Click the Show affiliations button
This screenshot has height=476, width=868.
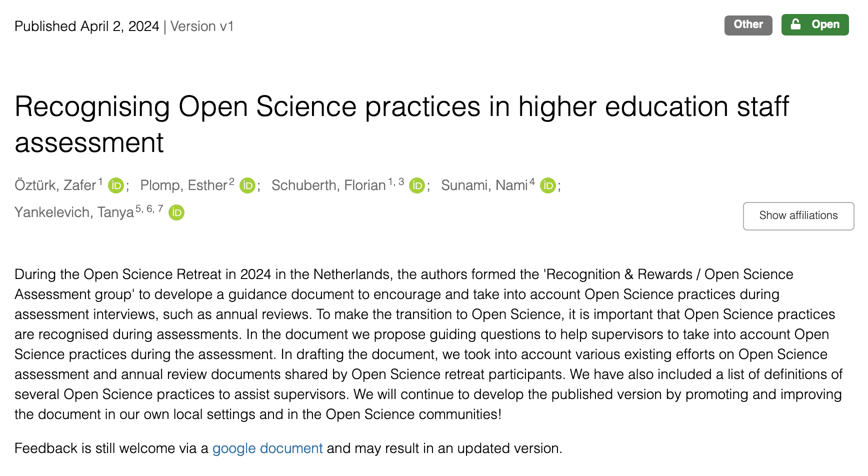point(798,216)
